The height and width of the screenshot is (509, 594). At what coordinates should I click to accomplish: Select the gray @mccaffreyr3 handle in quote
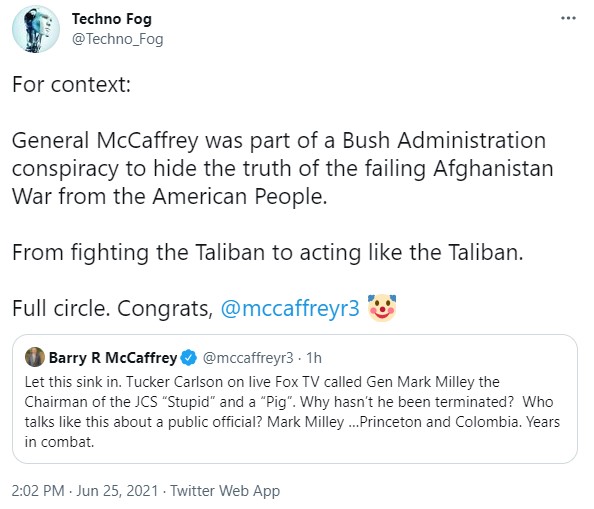point(248,358)
